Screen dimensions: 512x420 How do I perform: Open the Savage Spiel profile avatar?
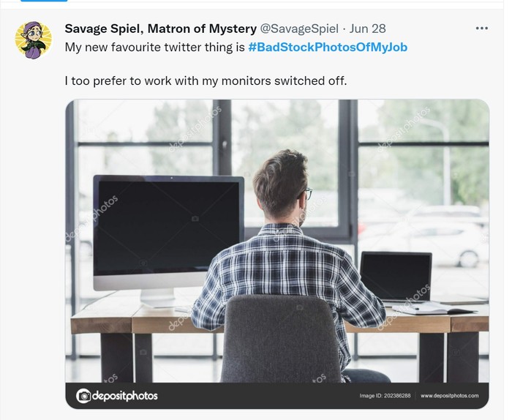pyautogui.click(x=34, y=40)
